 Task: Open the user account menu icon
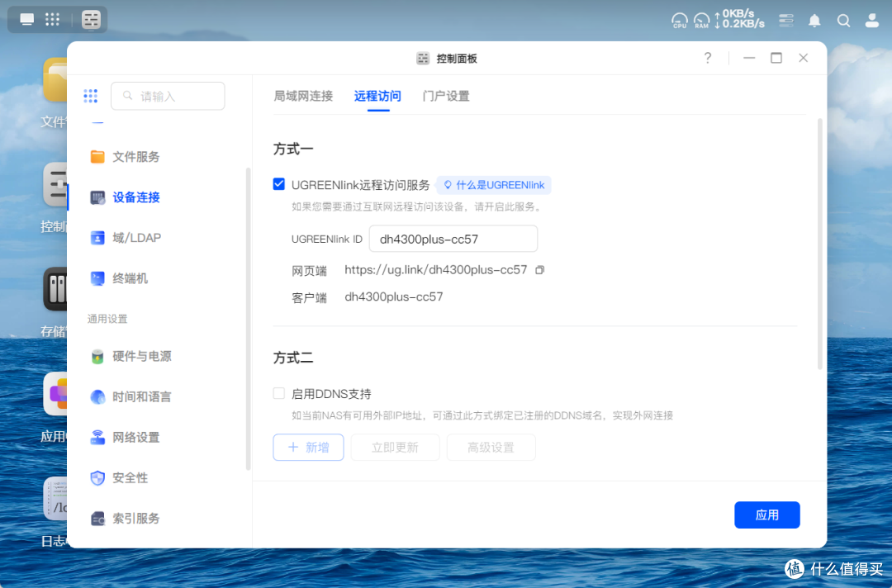coord(872,21)
